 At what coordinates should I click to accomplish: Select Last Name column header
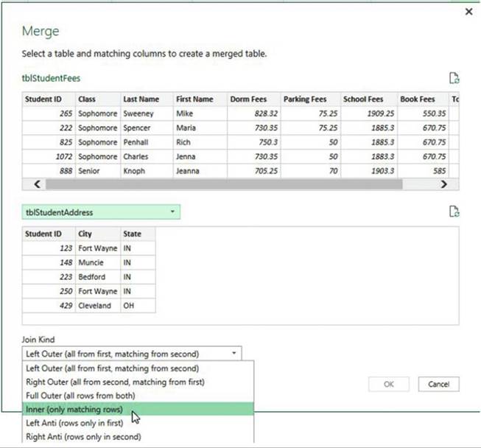coord(141,99)
